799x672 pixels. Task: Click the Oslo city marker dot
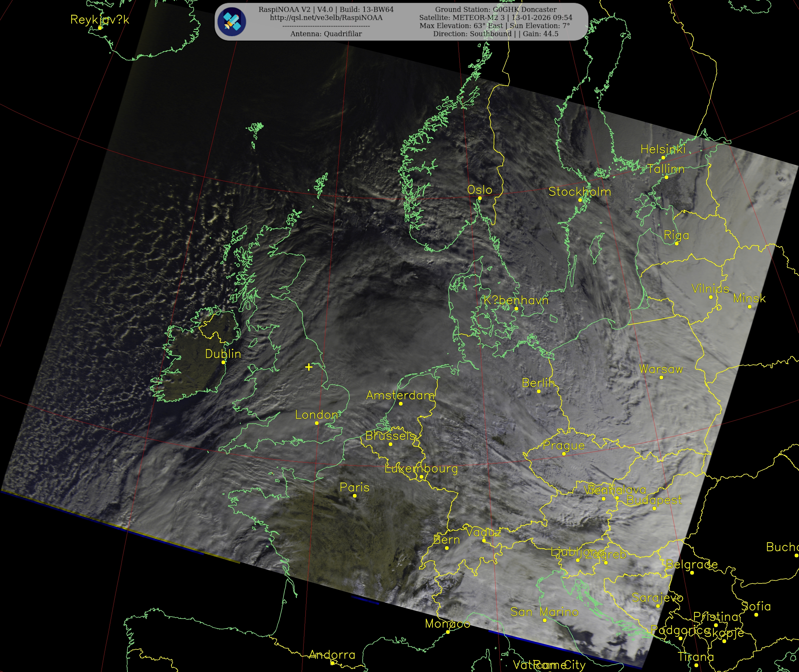[x=480, y=198]
